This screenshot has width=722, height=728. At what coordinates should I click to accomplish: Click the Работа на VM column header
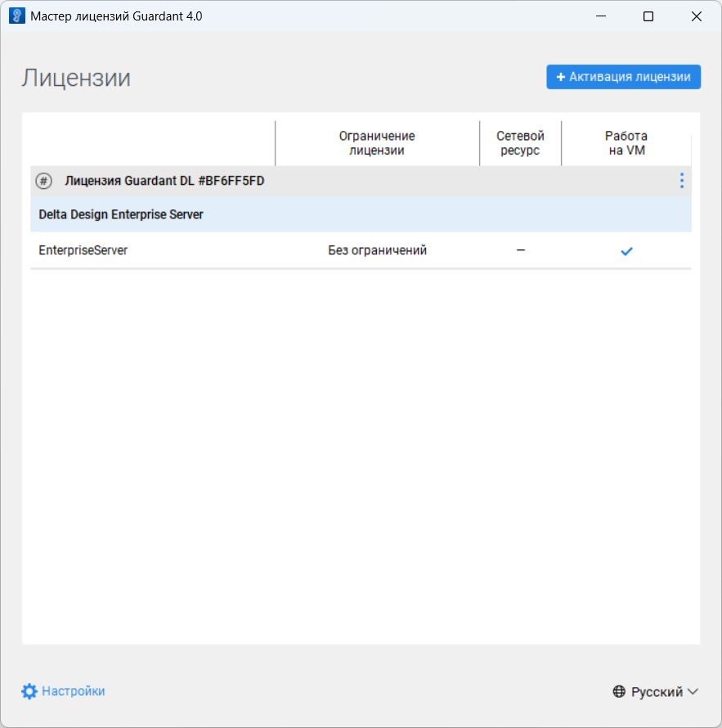click(626, 143)
